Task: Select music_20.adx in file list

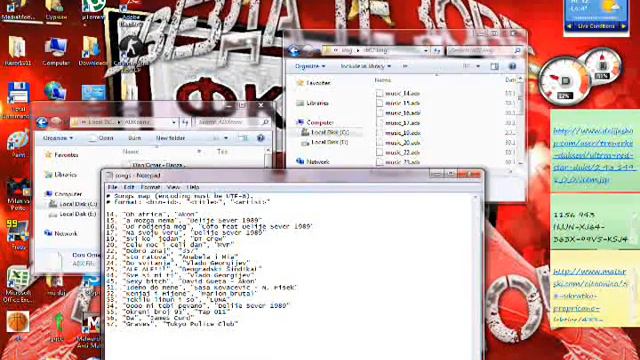Action: pyautogui.click(x=402, y=143)
